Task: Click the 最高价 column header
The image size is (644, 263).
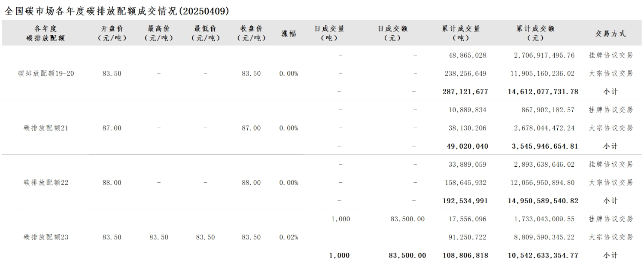Action: point(158,33)
